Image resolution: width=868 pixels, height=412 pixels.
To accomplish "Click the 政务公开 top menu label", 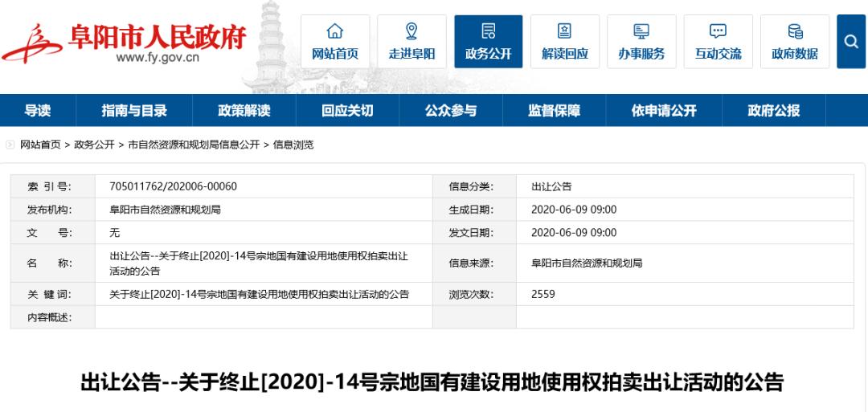I will coord(489,54).
